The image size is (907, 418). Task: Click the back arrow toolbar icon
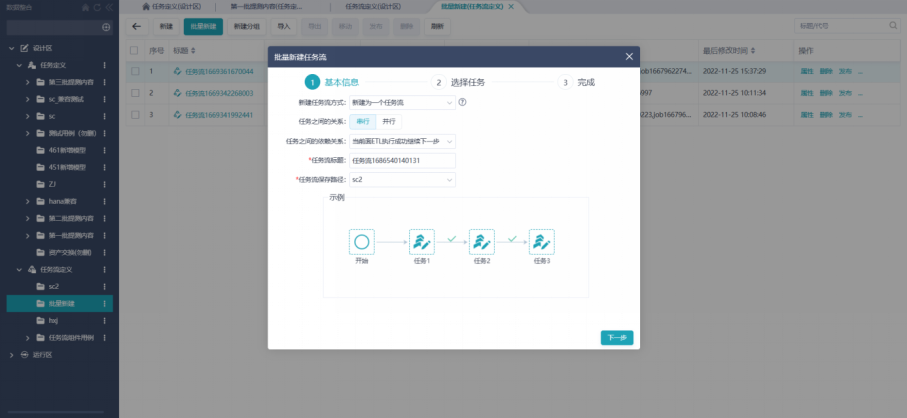136,26
